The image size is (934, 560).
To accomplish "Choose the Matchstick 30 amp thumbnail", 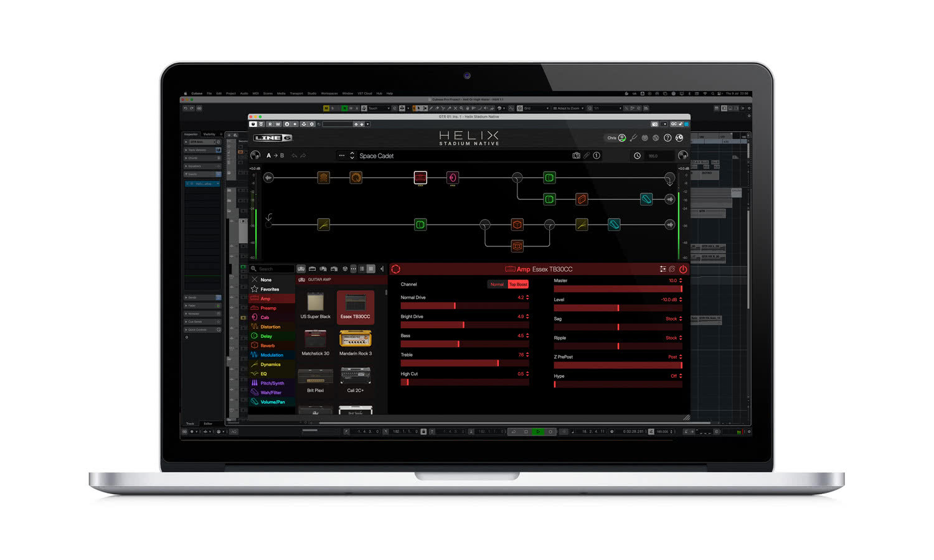I will coord(316,343).
